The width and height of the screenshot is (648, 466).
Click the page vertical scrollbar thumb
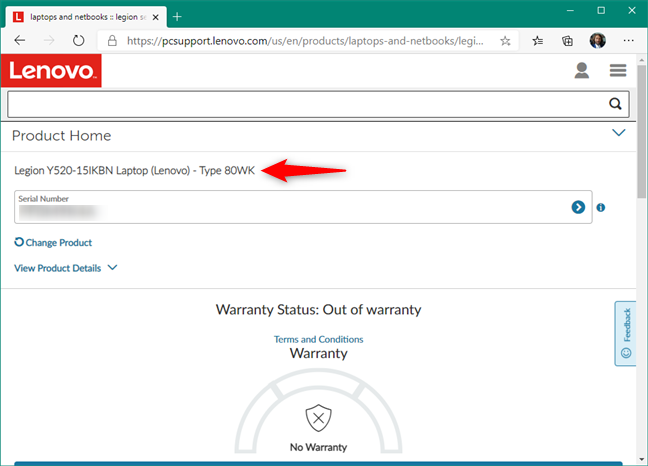point(641,131)
